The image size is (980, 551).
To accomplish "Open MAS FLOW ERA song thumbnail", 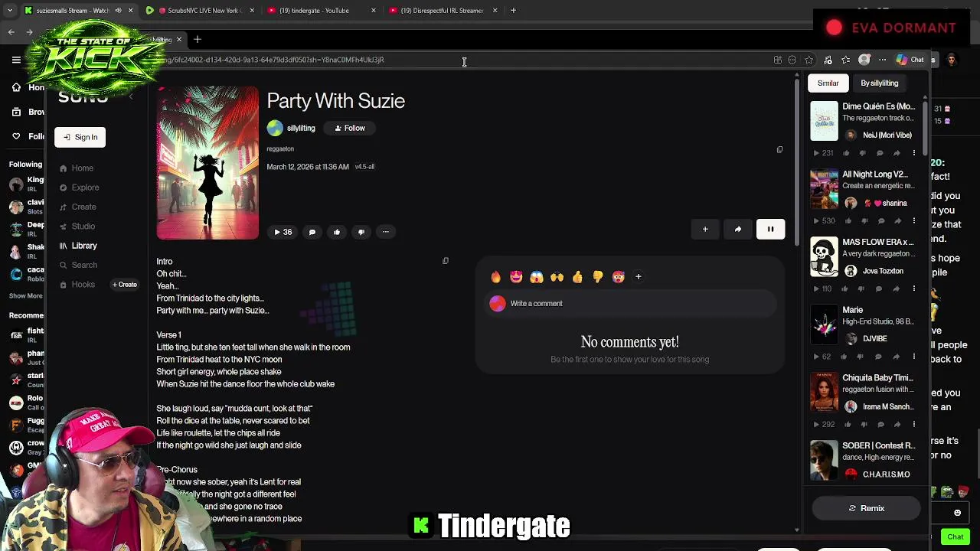I will pos(825,256).
